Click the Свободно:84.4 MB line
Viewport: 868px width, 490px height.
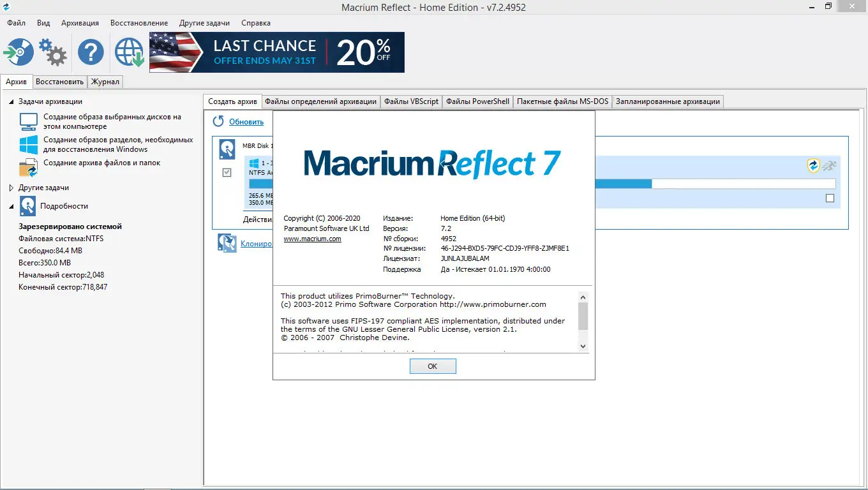50,251
